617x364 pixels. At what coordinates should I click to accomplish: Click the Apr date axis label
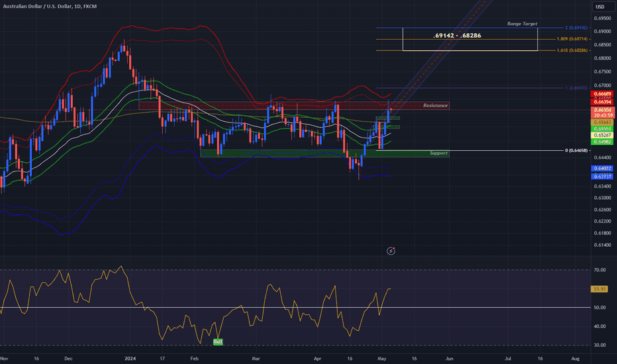pyautogui.click(x=318, y=359)
